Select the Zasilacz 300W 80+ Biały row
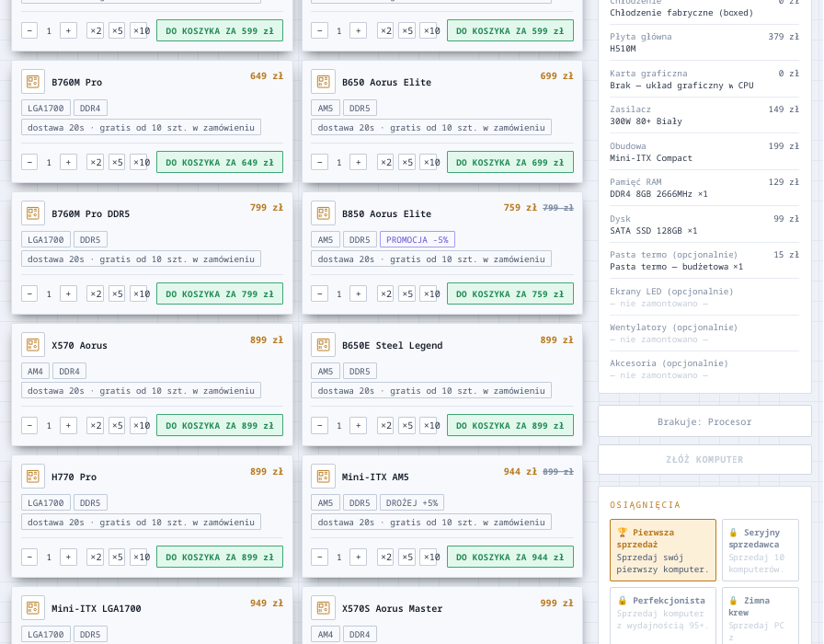Viewport: 824px width, 644px height. coord(704,115)
